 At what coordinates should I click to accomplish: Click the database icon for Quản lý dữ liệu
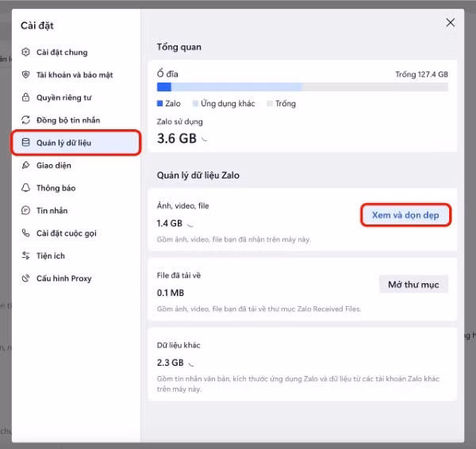26,143
